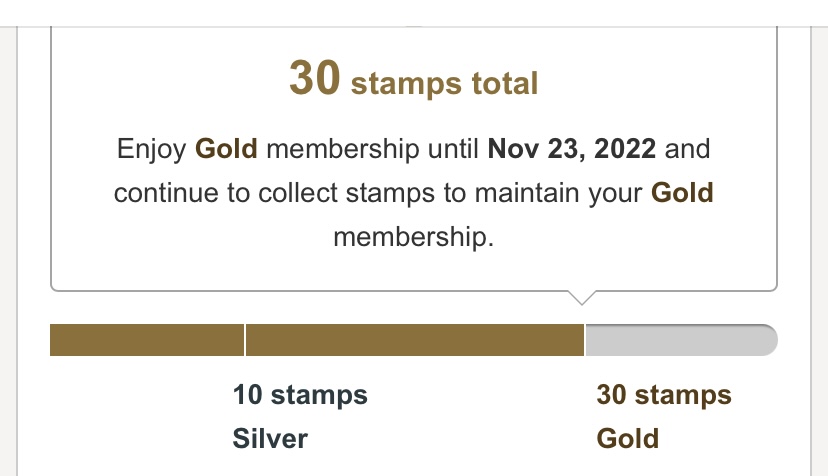Click the word "membership." on the last line
828x476 pixels.
click(413, 237)
